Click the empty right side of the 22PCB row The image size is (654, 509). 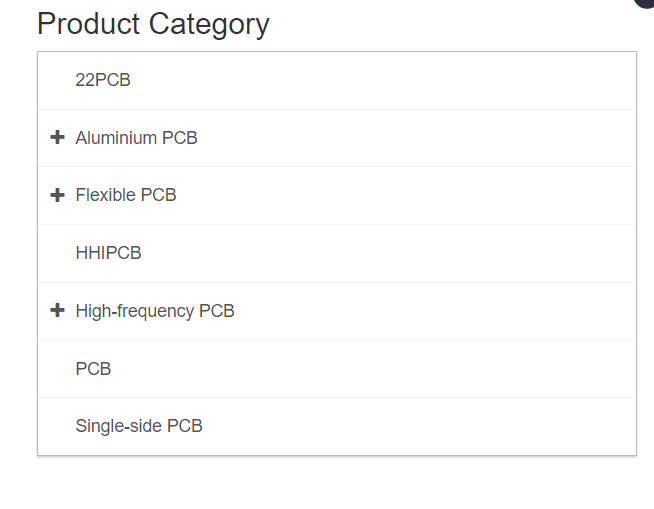click(450, 80)
